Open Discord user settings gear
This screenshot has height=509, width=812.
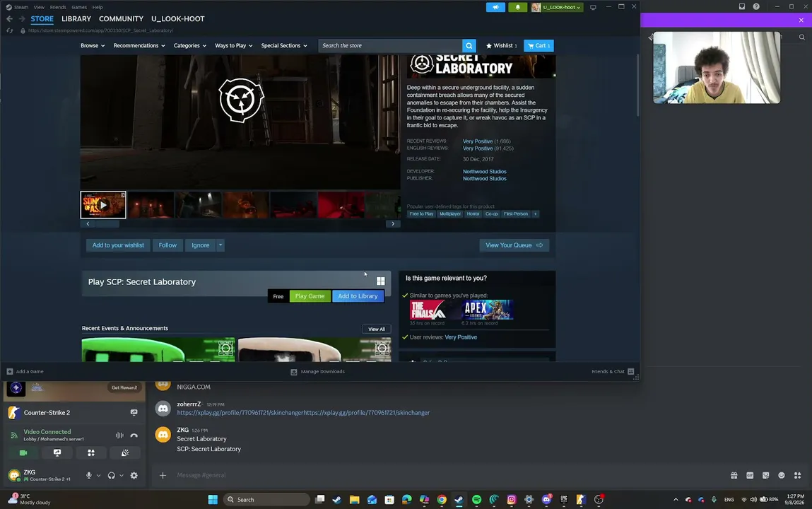134,475
